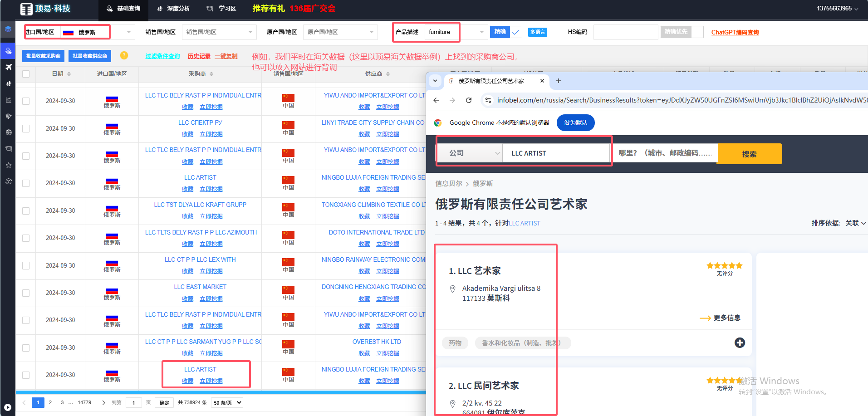Expand the 销售国/地区 dropdown
This screenshot has width=868, height=416.
[250, 32]
